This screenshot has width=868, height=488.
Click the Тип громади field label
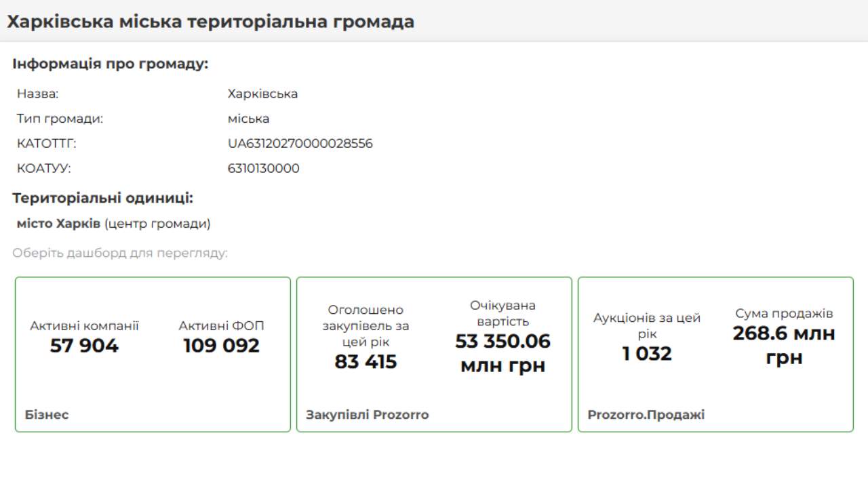point(60,119)
